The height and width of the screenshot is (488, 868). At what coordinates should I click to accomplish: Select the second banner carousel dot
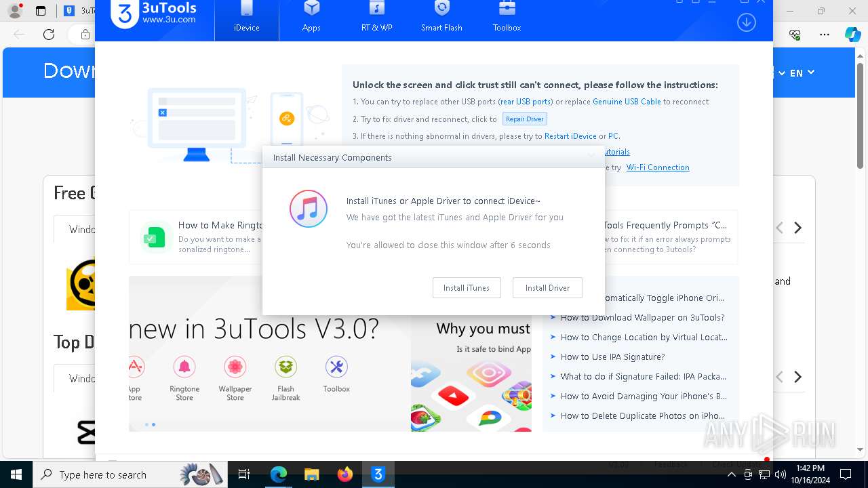click(153, 425)
